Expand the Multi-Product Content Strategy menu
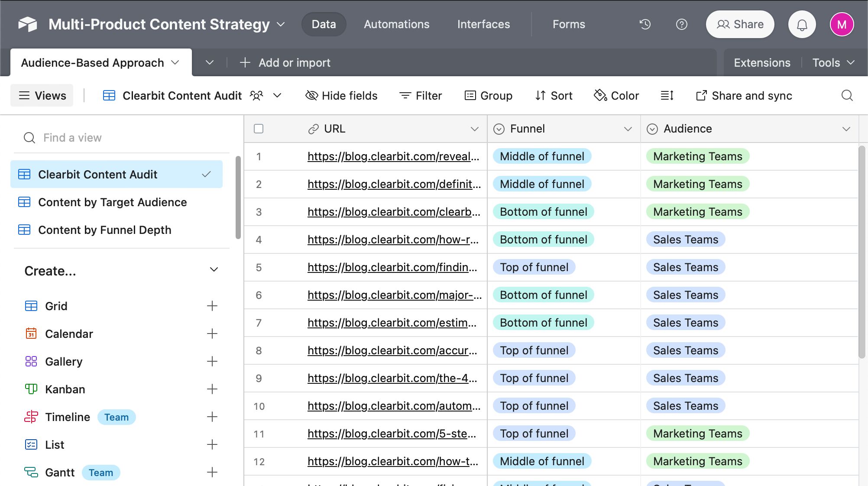868x486 pixels. pos(280,24)
